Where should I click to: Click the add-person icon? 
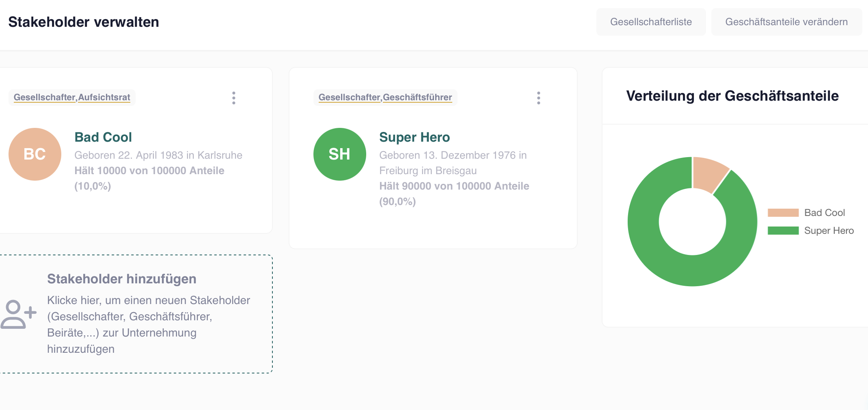[x=18, y=314]
